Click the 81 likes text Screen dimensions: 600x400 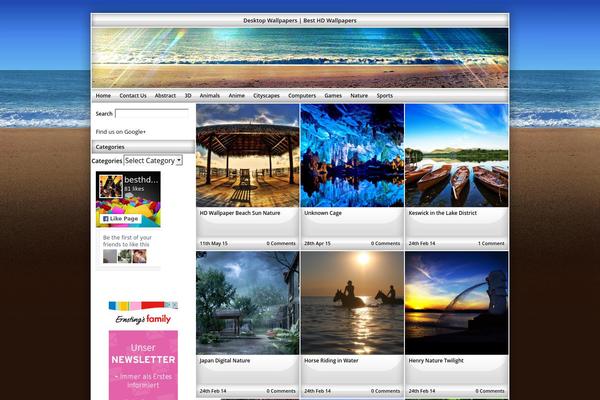point(134,189)
